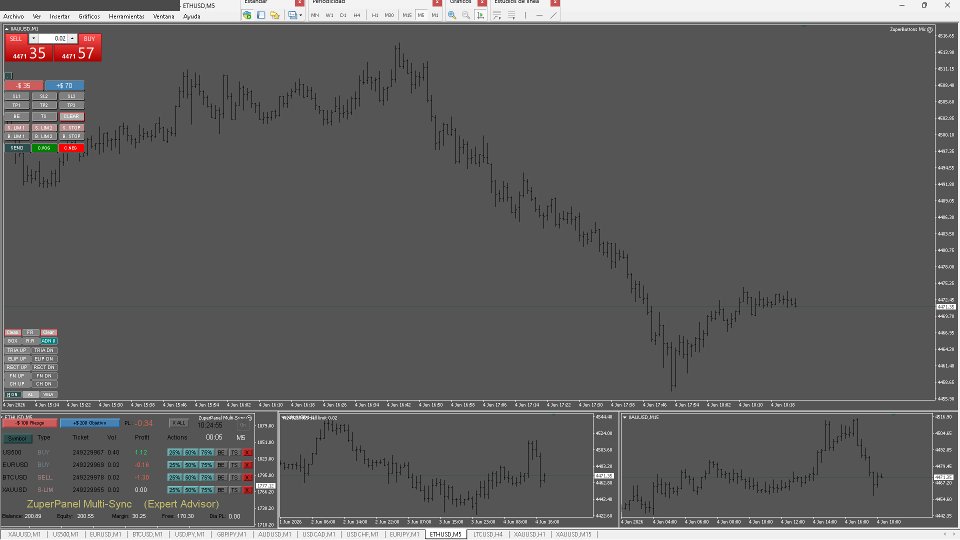Click the zoom in magnifier icon
The width and height of the screenshot is (960, 540).
pyautogui.click(x=452, y=15)
